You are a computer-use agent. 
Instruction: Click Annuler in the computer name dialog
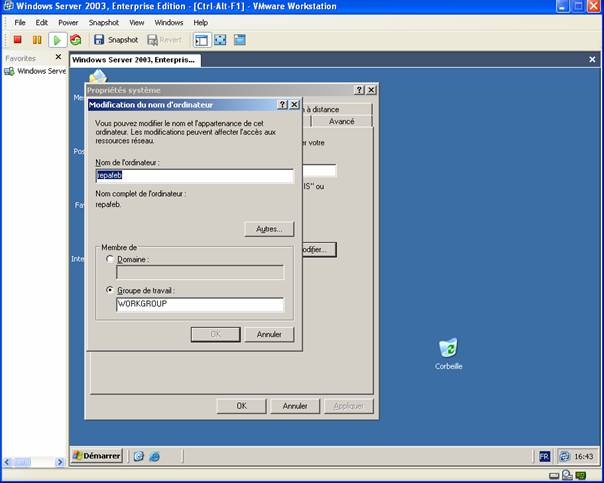(269, 334)
